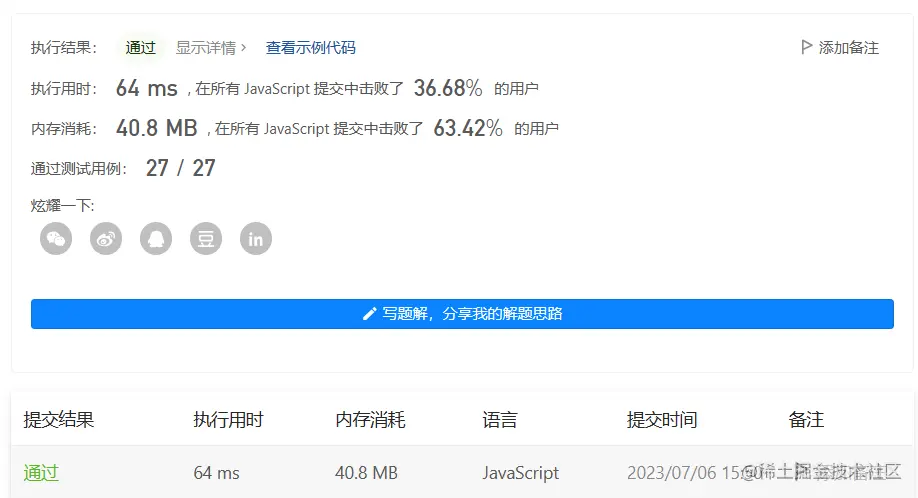Click the 添加备注 flag icon

click(x=806, y=47)
